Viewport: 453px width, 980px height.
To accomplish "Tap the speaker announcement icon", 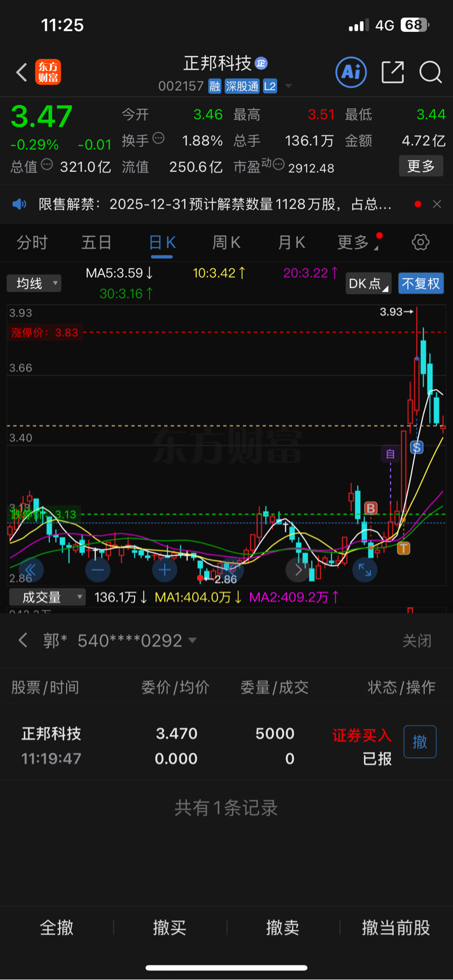I will pos(19,204).
